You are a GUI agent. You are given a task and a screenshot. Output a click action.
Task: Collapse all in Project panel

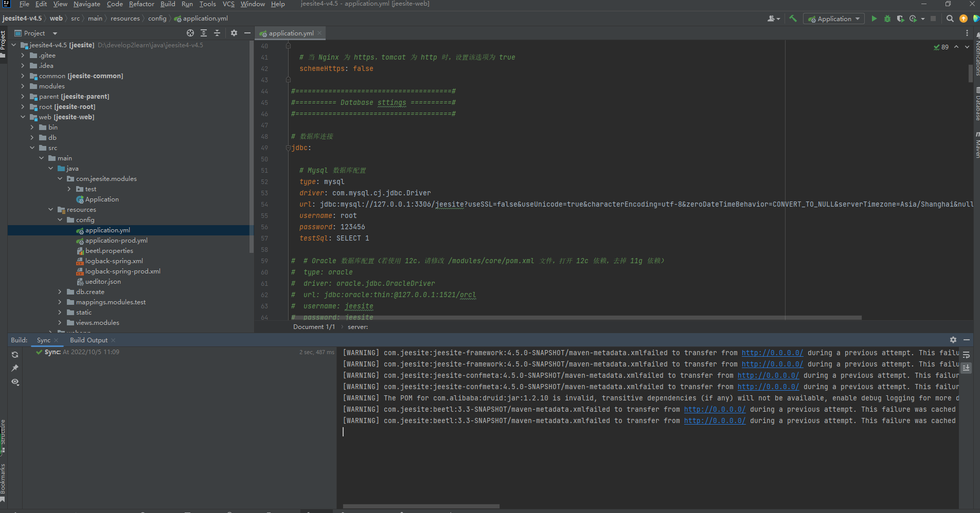217,33
